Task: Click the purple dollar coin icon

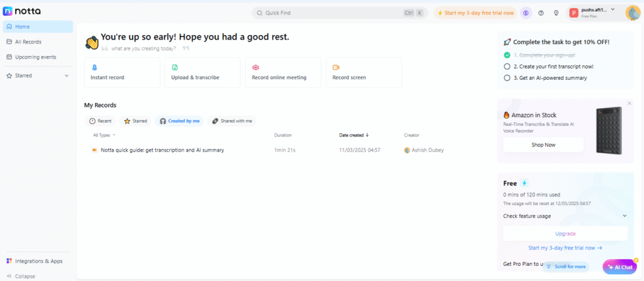Action: point(526,13)
